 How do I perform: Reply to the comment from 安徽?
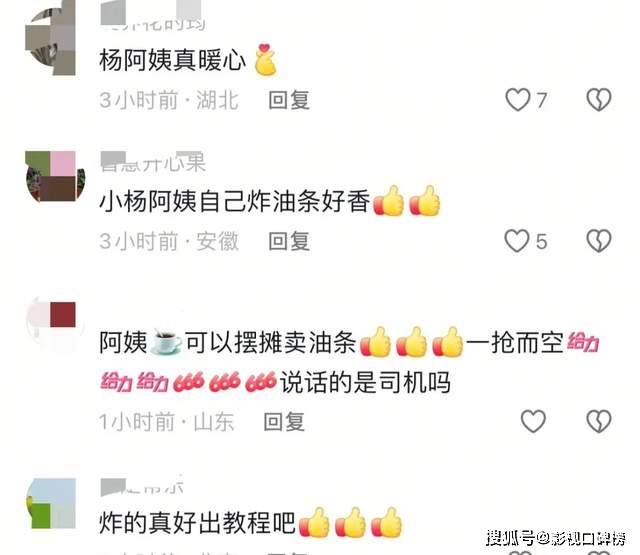tap(289, 241)
